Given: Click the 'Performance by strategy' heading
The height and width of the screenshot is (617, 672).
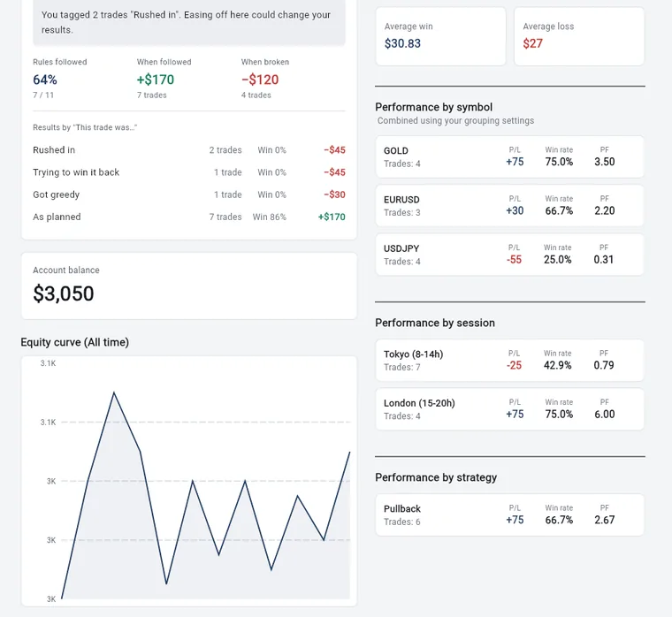Looking at the screenshot, I should [x=436, y=477].
